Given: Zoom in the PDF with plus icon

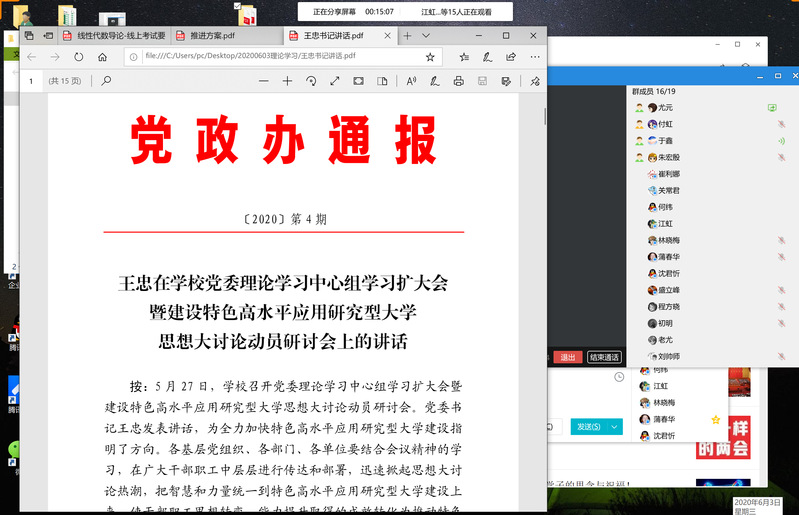Looking at the screenshot, I should coord(287,81).
